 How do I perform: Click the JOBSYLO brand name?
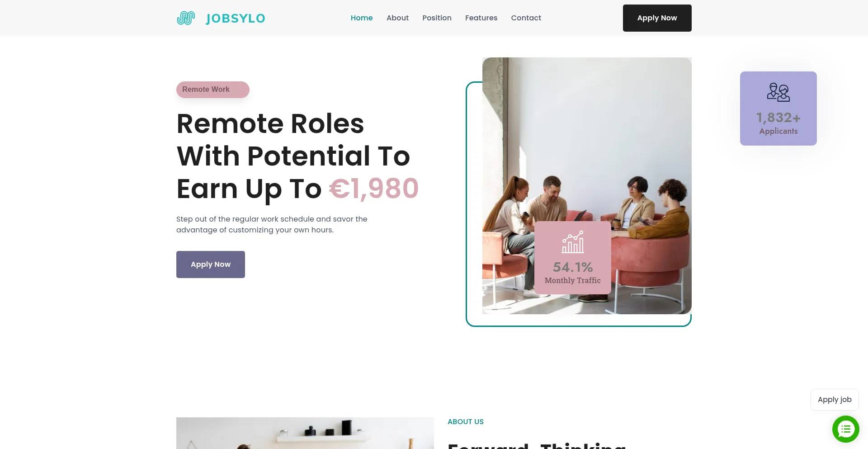pyautogui.click(x=236, y=19)
